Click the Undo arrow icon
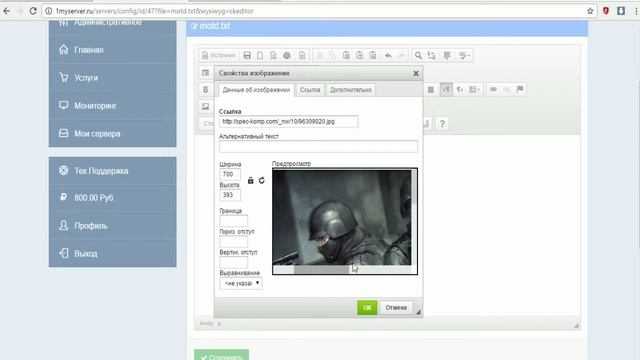The width and height of the screenshot is (640, 360). coord(388,56)
